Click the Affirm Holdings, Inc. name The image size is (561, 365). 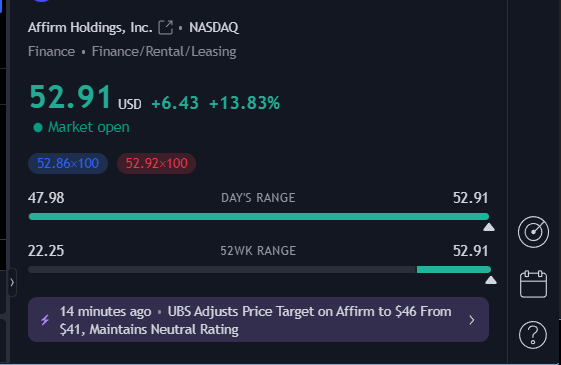[90, 28]
